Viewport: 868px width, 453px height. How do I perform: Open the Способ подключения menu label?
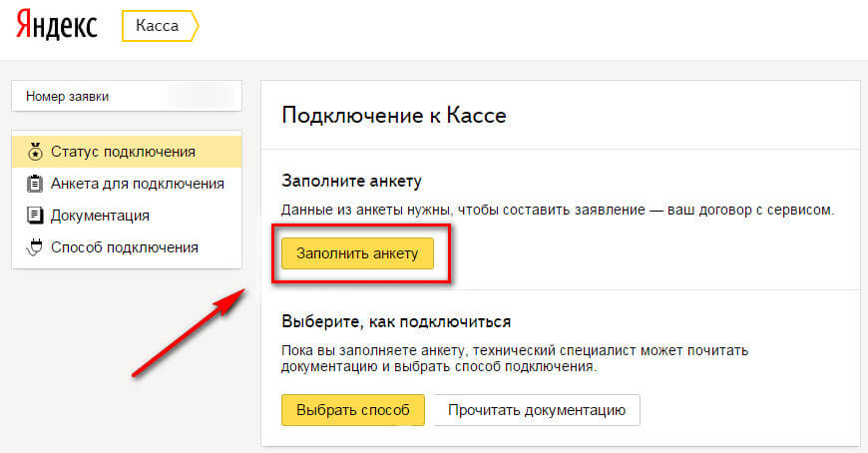tap(124, 247)
